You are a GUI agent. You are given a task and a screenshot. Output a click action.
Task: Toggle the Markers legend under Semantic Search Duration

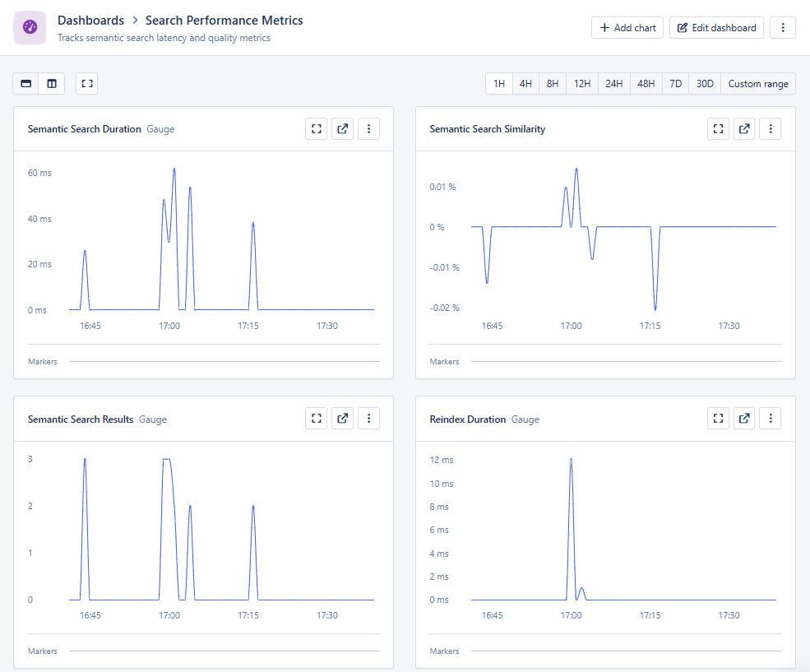click(42, 361)
